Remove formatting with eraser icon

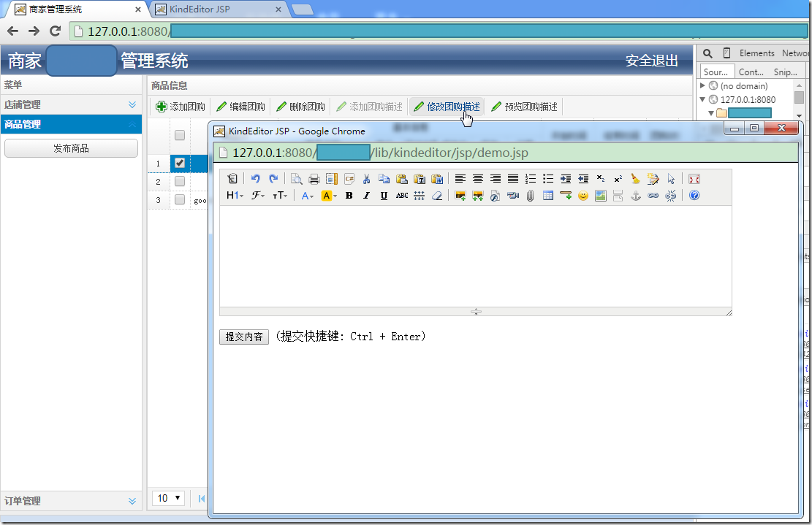click(437, 196)
